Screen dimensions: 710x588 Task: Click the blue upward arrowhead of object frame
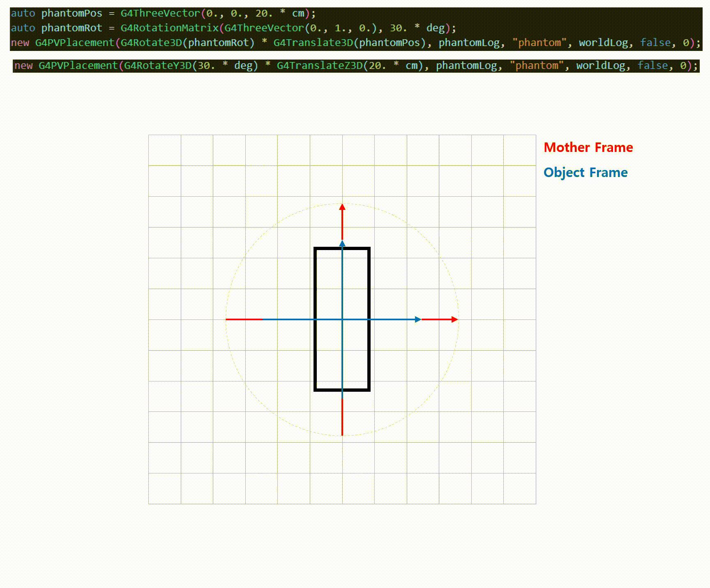342,243
